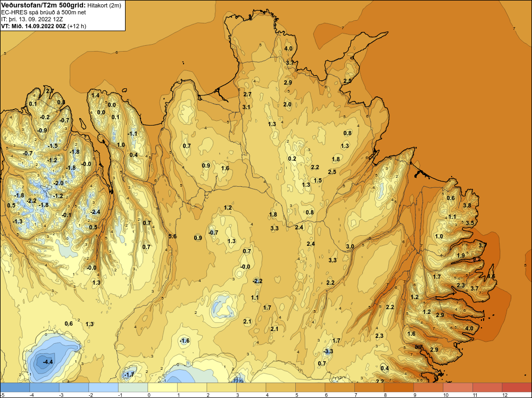Click the title 'Veðurstofan/T2m 500grid: Hitakort (2m)'
This screenshot has width=532, height=398.
pyautogui.click(x=61, y=5)
